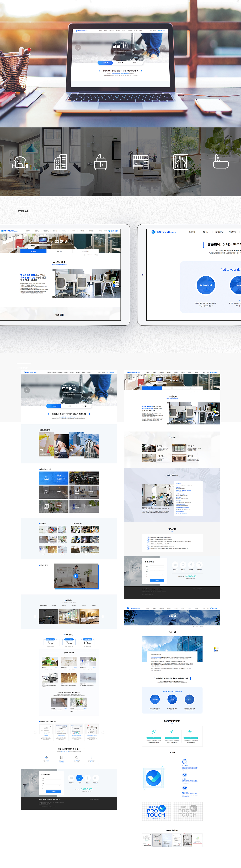The width and height of the screenshot is (241, 868).
Task: Play the cleaning advertisement video
Action: pyautogui.click(x=76, y=576)
